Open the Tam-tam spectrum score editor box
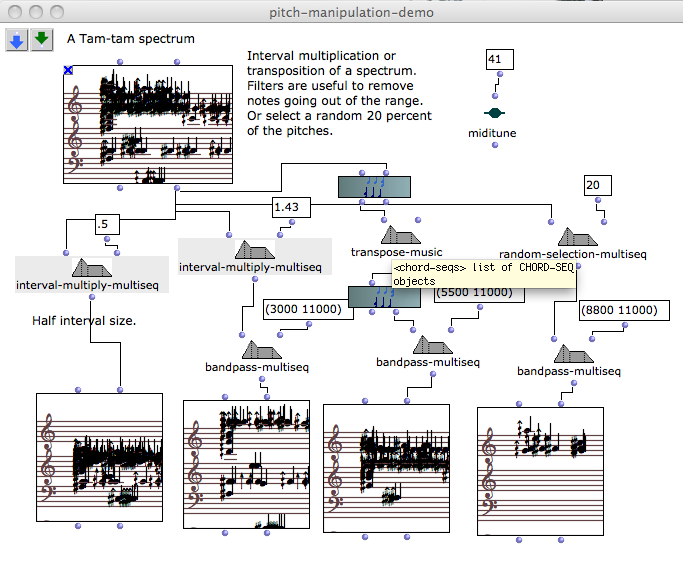Viewport: 683px width, 578px height. click(148, 126)
